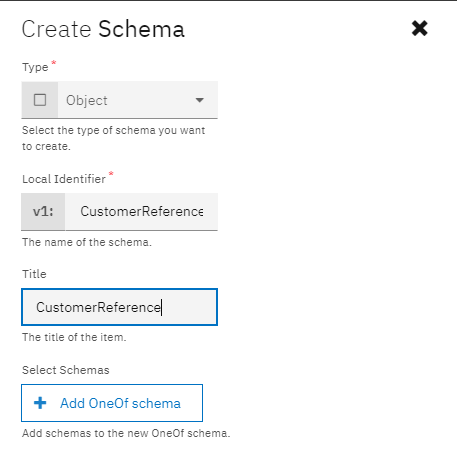The width and height of the screenshot is (457, 454).
Task: Click "The name of the schema" hint
Action: [87, 242]
